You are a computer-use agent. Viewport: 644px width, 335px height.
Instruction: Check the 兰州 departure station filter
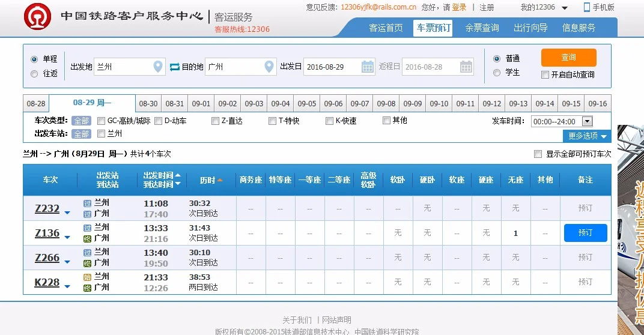click(x=101, y=133)
